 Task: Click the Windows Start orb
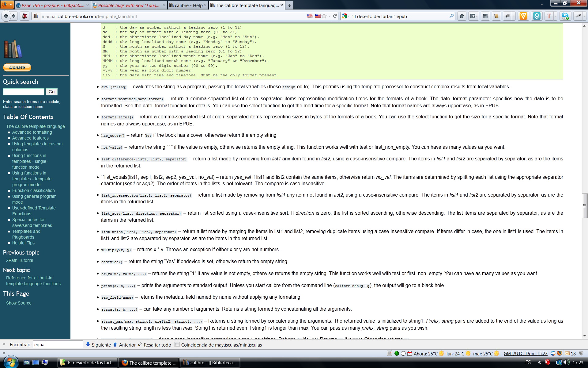(x=10, y=362)
